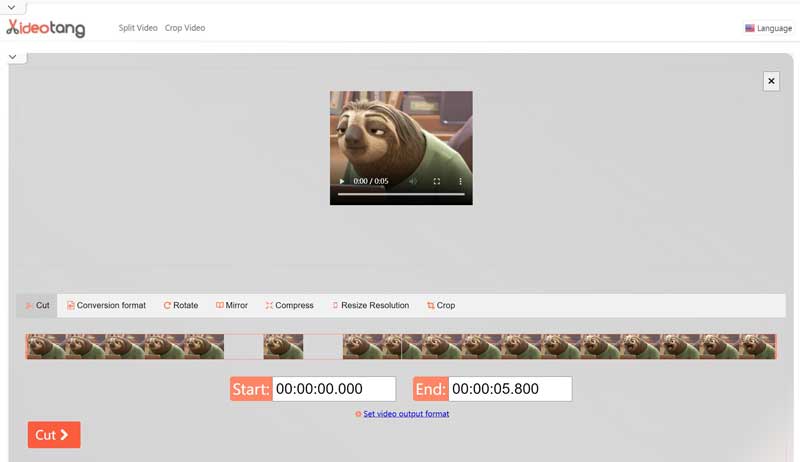Image resolution: width=800 pixels, height=462 pixels.
Task: Select the Cut tab
Action: (x=37, y=305)
